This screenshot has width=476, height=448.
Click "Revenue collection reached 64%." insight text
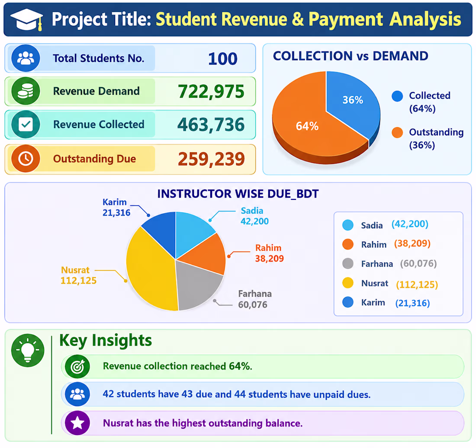coord(177,366)
